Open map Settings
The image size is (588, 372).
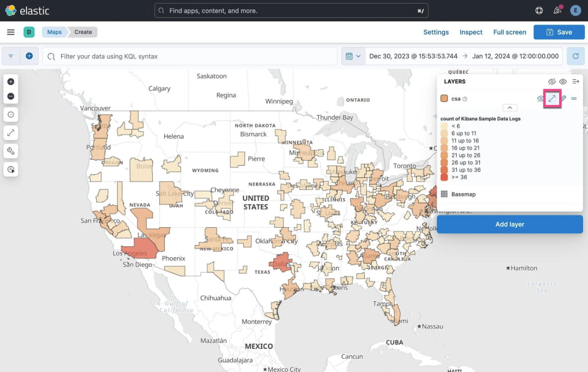coord(436,32)
